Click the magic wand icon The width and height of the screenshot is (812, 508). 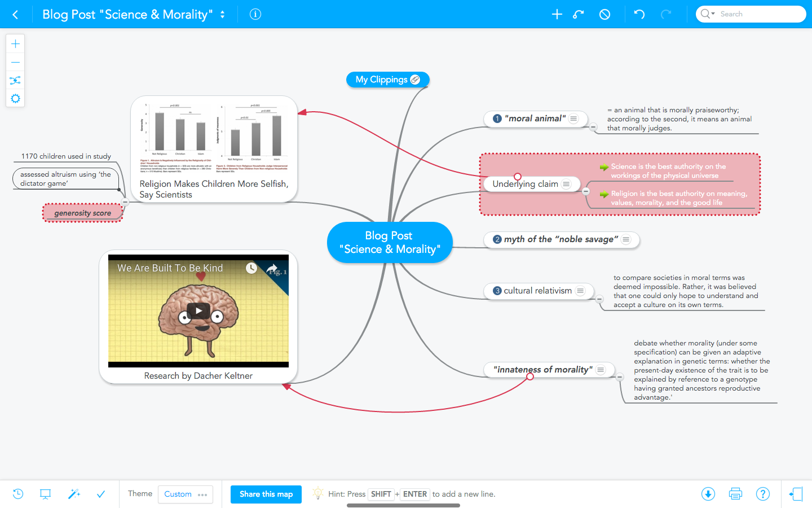(74, 494)
